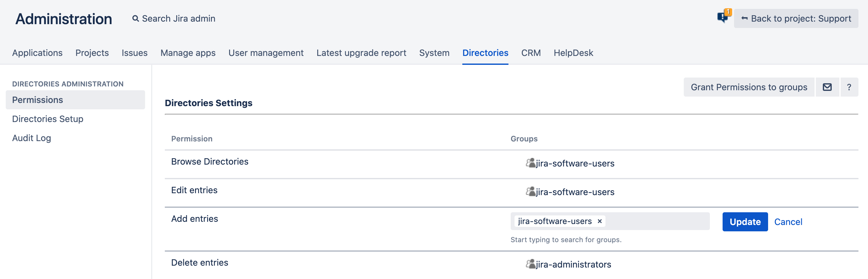The height and width of the screenshot is (279, 868).
Task: Click the groups search input field
Action: point(657,221)
